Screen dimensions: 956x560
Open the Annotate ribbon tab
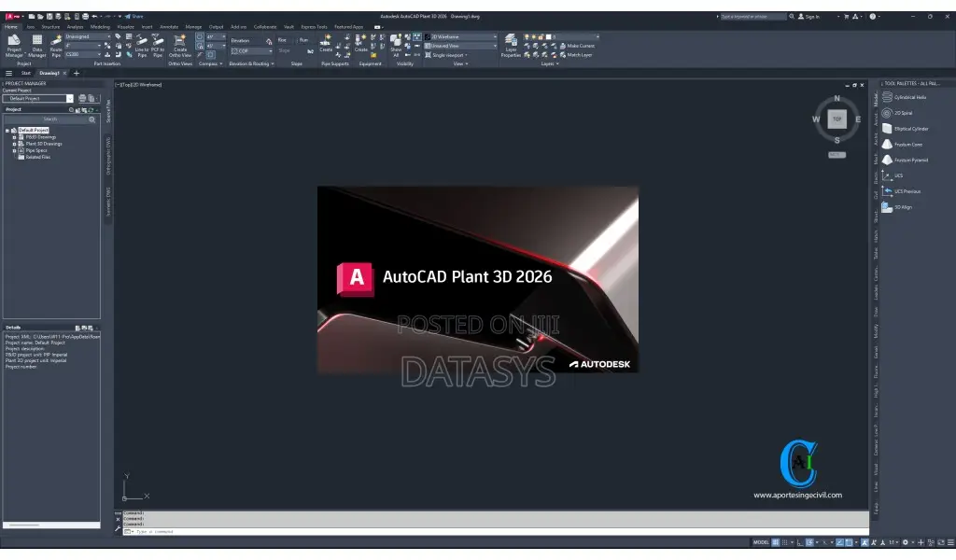169,27
